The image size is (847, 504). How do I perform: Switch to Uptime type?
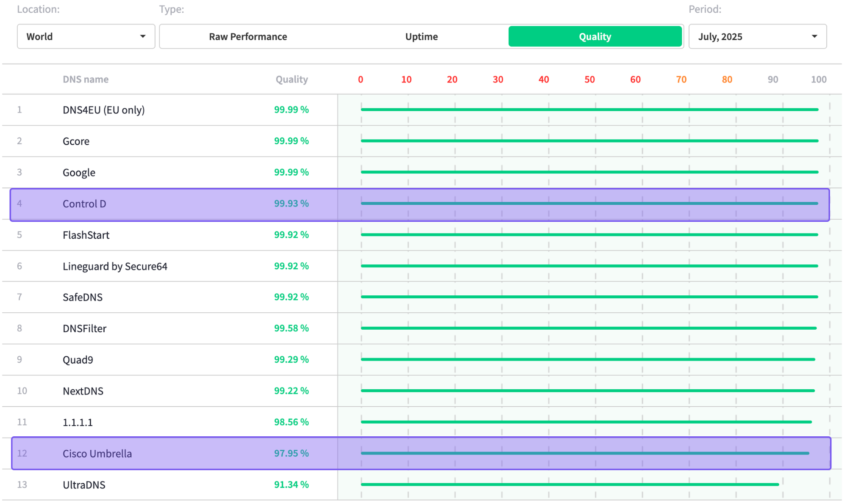[x=421, y=36]
